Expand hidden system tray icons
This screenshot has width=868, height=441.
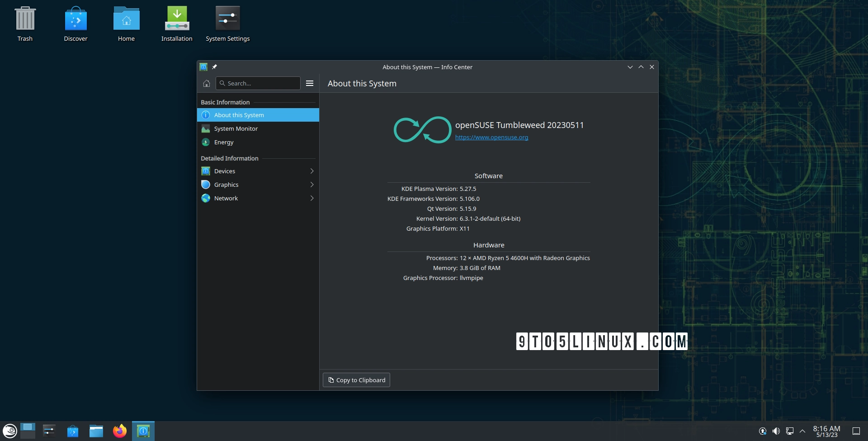click(803, 431)
